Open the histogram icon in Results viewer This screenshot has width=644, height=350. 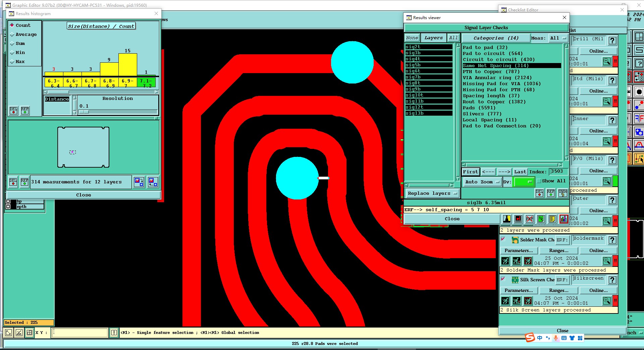coord(564,219)
